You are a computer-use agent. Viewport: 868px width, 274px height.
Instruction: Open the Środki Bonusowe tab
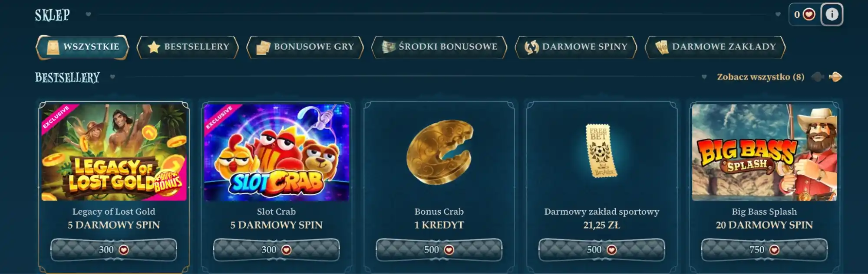pyautogui.click(x=439, y=47)
